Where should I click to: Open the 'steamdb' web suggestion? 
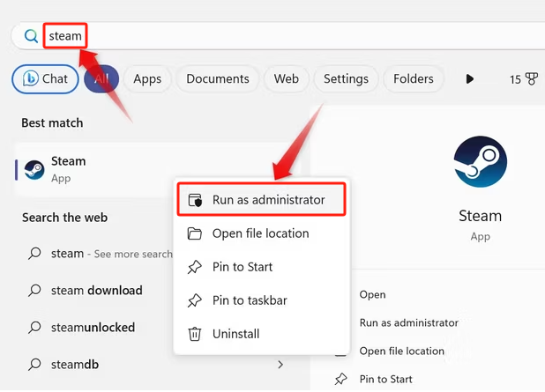coord(156,365)
